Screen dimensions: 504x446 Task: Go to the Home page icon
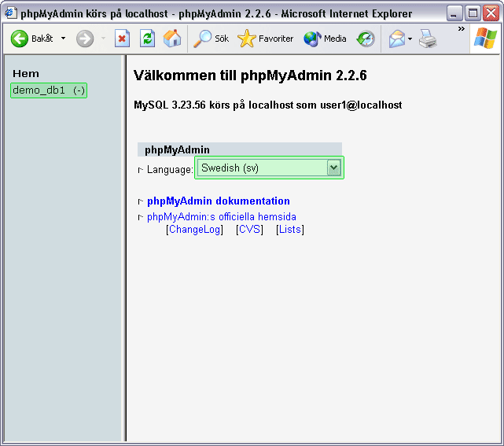tap(171, 39)
